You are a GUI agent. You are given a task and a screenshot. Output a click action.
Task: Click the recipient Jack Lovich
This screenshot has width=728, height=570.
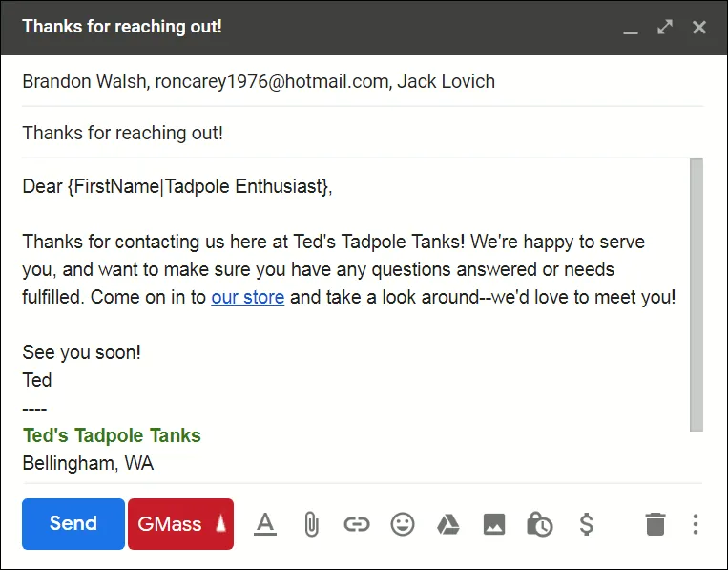[446, 82]
